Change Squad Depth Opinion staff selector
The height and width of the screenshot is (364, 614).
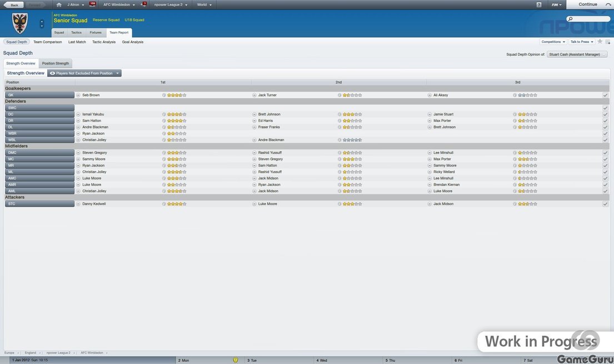(x=577, y=54)
